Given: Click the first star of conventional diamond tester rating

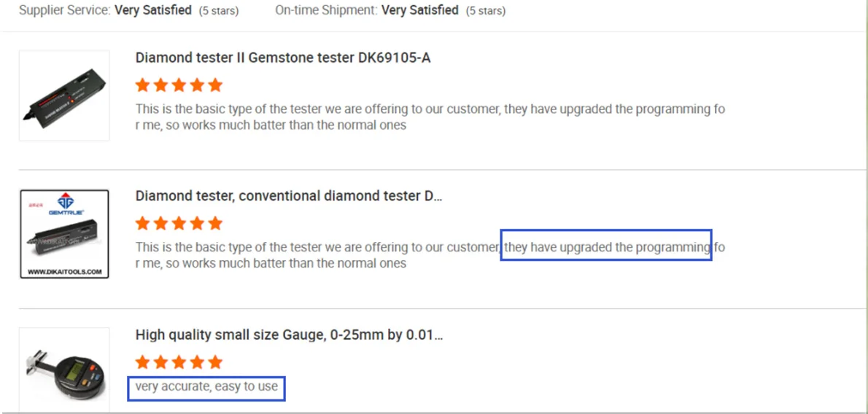Looking at the screenshot, I should pyautogui.click(x=143, y=224).
